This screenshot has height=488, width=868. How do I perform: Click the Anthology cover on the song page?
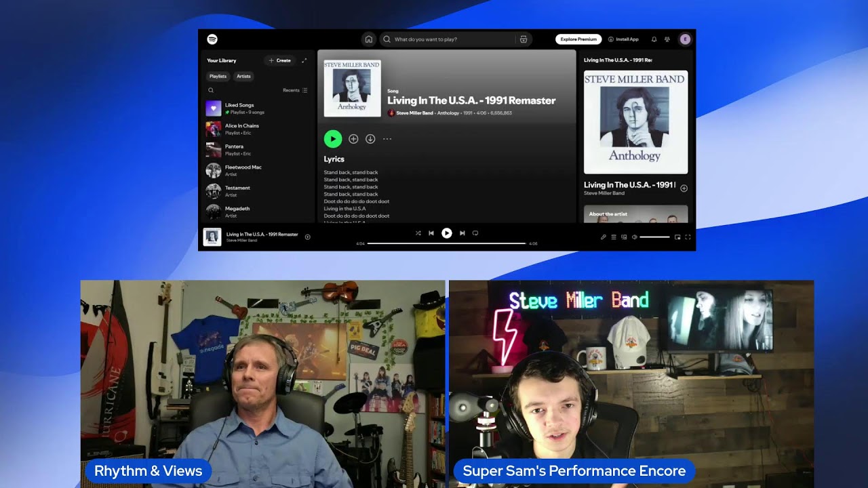352,88
